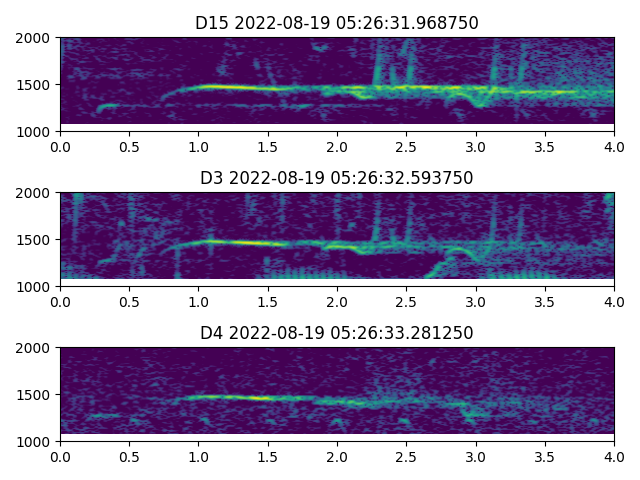Click the 1.0 x-axis tick label under D3
The height and width of the screenshot is (480, 640).
pos(198,302)
